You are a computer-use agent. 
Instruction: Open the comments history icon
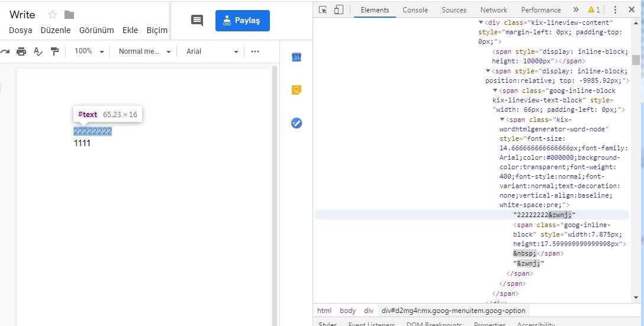pos(197,21)
